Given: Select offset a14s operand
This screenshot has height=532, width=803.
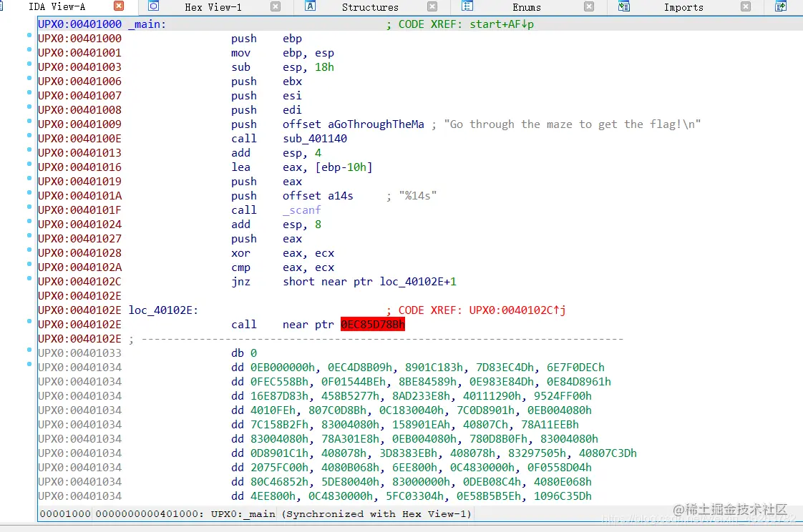Looking at the screenshot, I should coord(318,196).
